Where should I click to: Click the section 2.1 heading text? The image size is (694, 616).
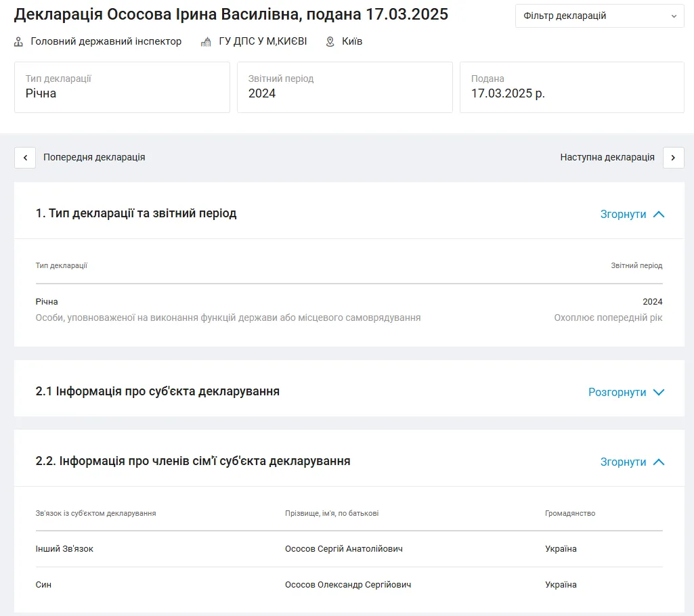coord(158,391)
